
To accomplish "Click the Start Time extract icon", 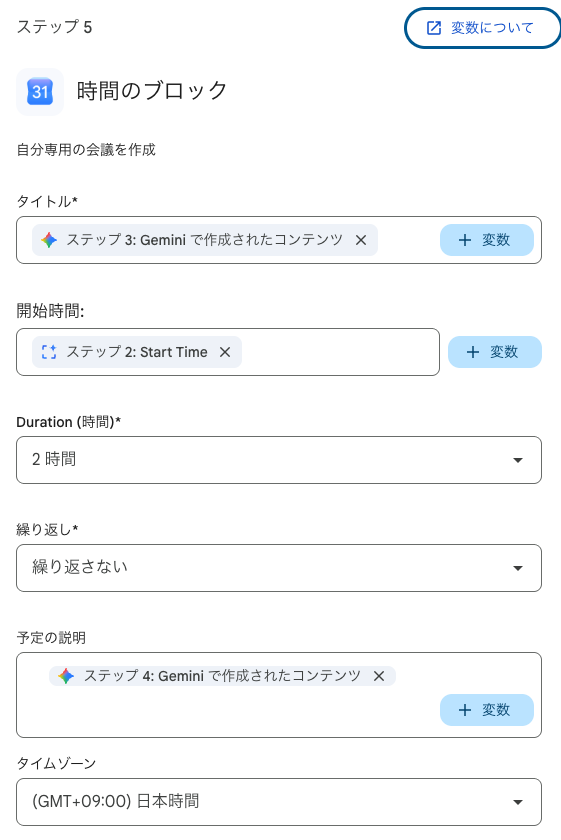I will (x=49, y=352).
